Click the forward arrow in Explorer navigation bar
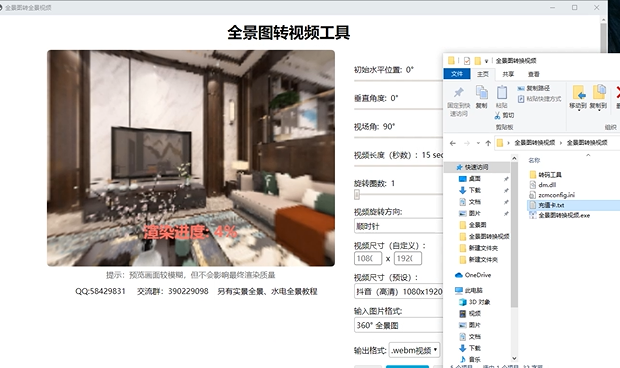This screenshot has width=620, height=368. (467, 143)
